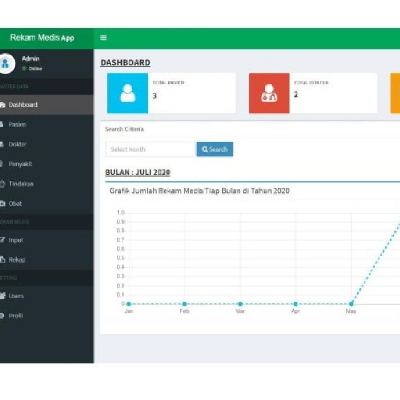
Task: Toggle the hamburger sidebar menu icon
Action: (103, 38)
